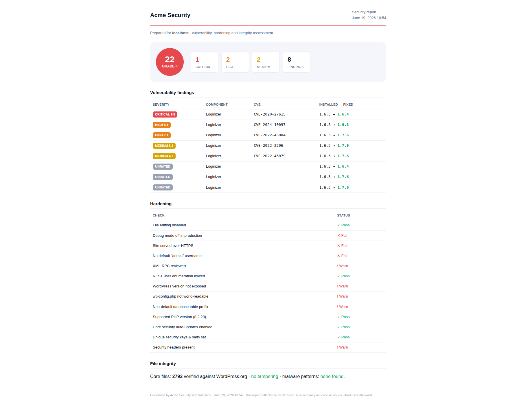Click CVE-2020-27615 in the findings table
The width and height of the screenshot is (532, 407).
(270, 114)
